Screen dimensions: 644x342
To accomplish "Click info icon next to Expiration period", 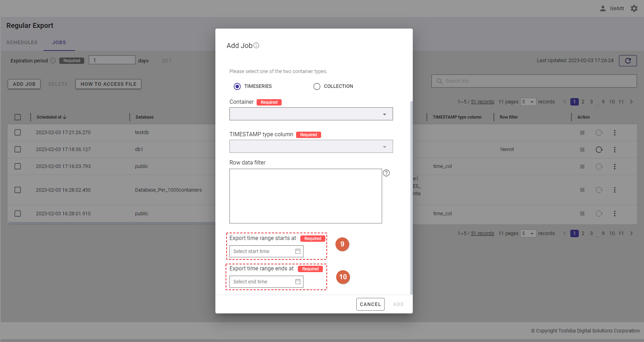I will pyautogui.click(x=53, y=61).
